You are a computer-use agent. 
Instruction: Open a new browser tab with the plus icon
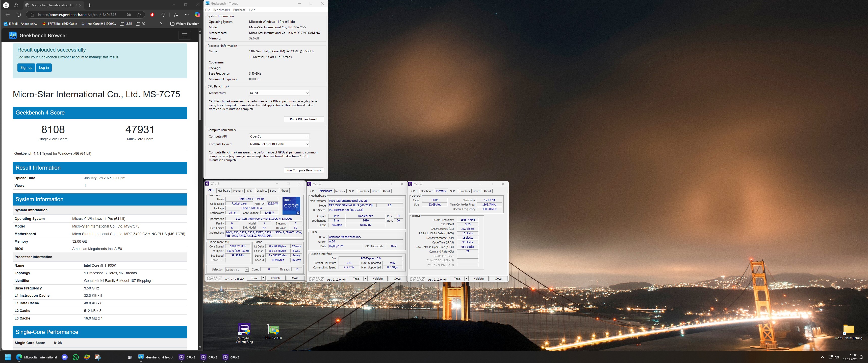[x=89, y=5]
